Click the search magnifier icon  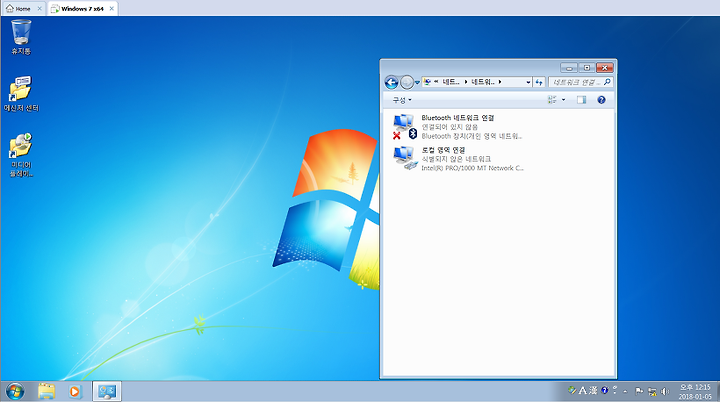[x=607, y=82]
